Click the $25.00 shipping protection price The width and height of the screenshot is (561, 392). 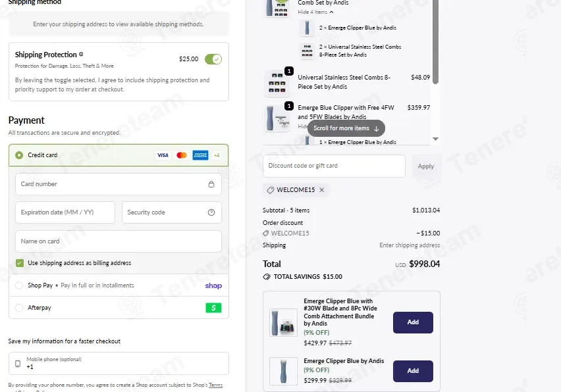188,59
